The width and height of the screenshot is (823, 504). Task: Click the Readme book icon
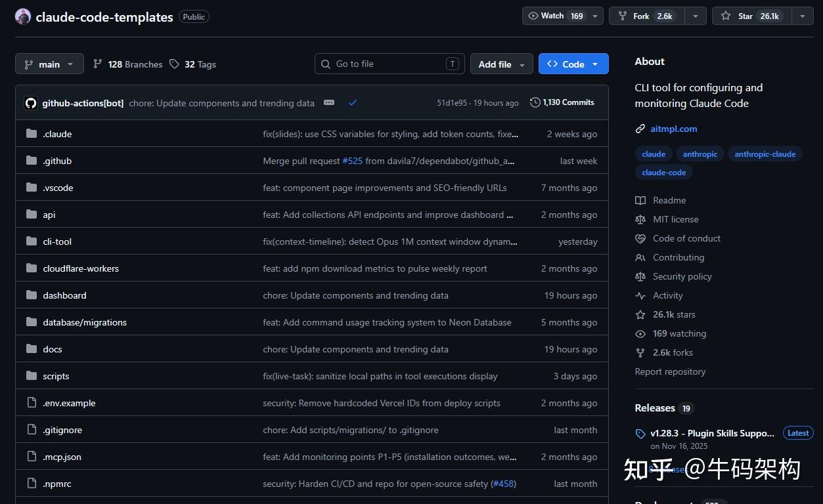click(x=640, y=201)
